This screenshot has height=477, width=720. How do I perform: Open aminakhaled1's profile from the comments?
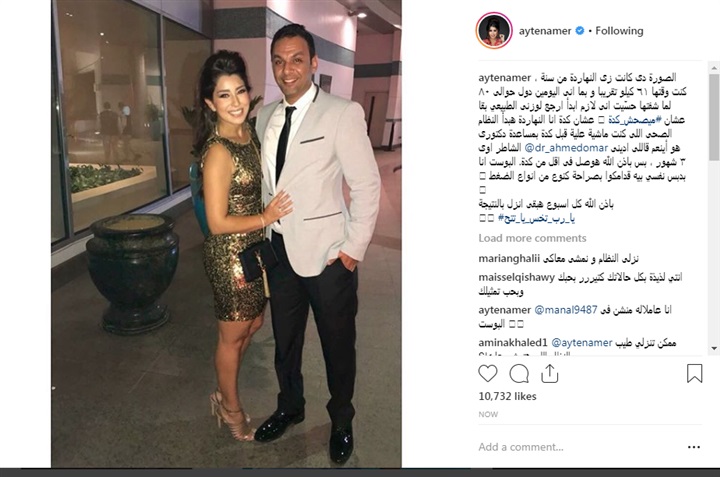513,342
